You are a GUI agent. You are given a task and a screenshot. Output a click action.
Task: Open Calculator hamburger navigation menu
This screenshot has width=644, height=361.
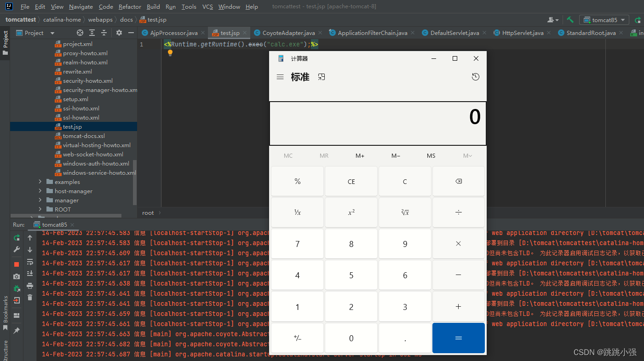pyautogui.click(x=280, y=77)
